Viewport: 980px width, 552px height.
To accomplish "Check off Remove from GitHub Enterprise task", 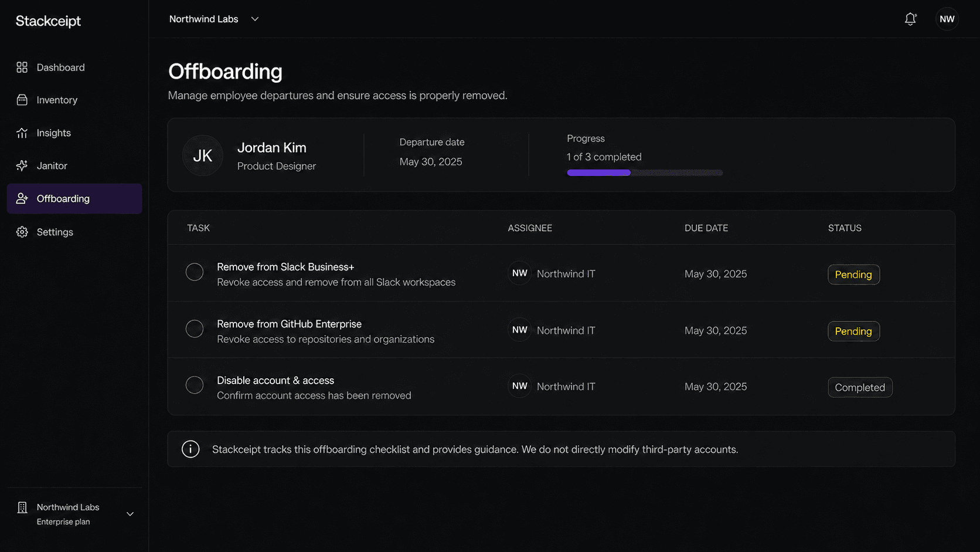I will tap(195, 329).
